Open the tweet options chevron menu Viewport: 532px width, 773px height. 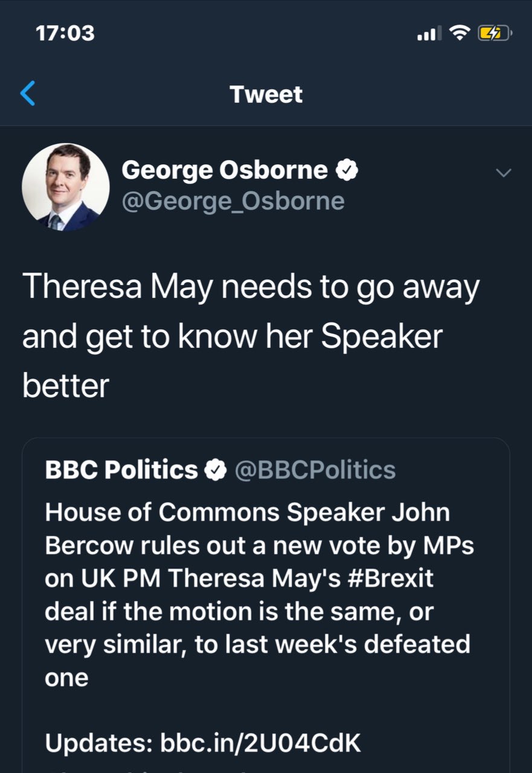(x=503, y=173)
